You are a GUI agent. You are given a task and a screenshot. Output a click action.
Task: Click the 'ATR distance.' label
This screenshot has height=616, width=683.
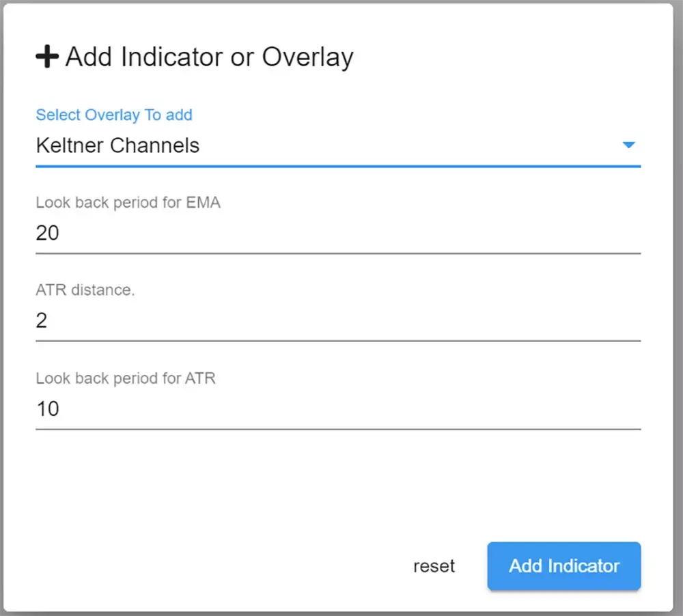pyautogui.click(x=85, y=290)
